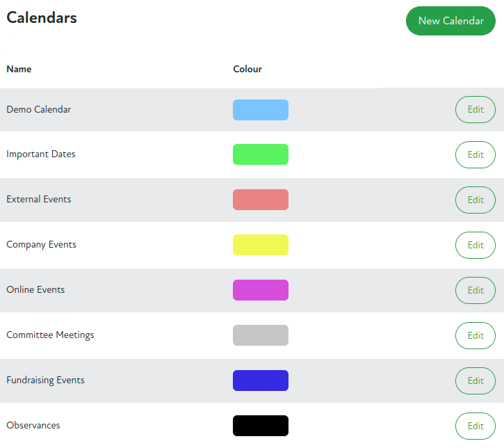Edit the Online Events calendar

pyautogui.click(x=475, y=290)
